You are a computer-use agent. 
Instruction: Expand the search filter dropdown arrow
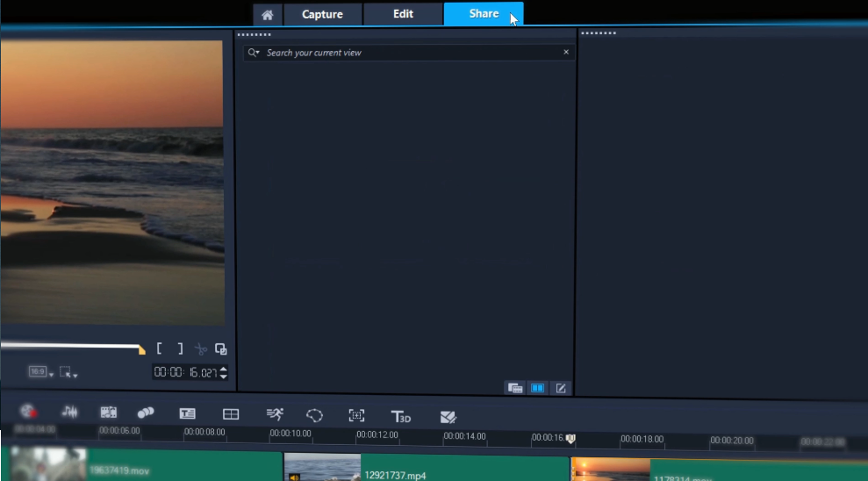(x=254, y=53)
